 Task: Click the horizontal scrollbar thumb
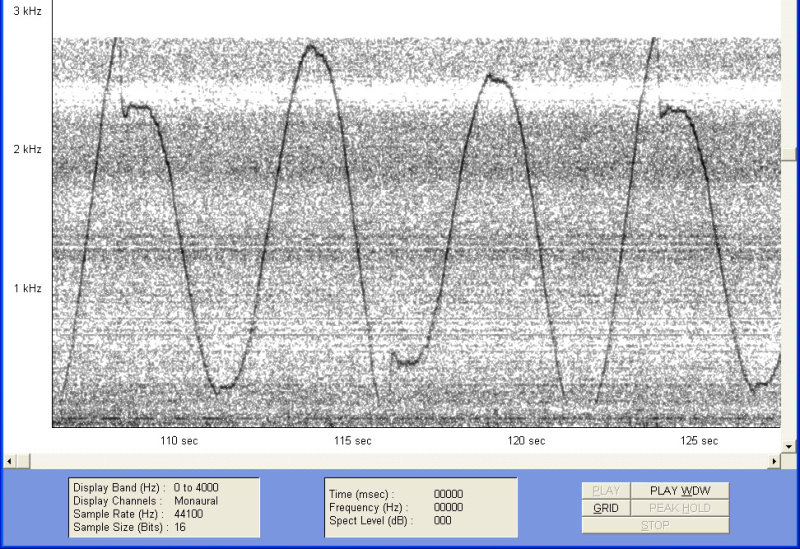point(23,461)
